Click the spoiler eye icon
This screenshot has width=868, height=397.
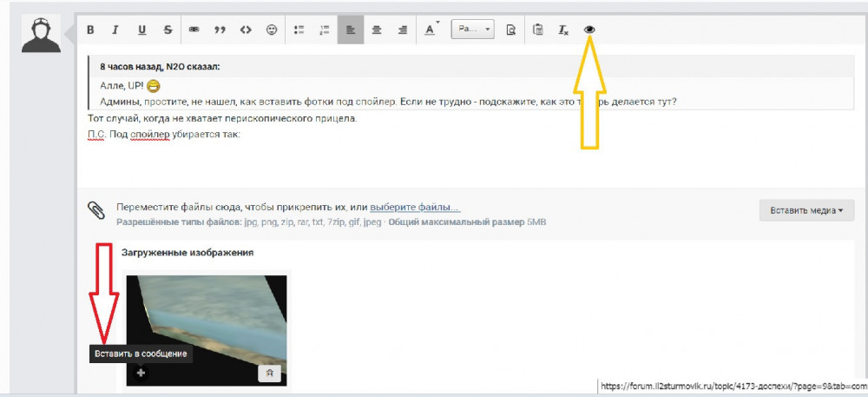pos(589,30)
